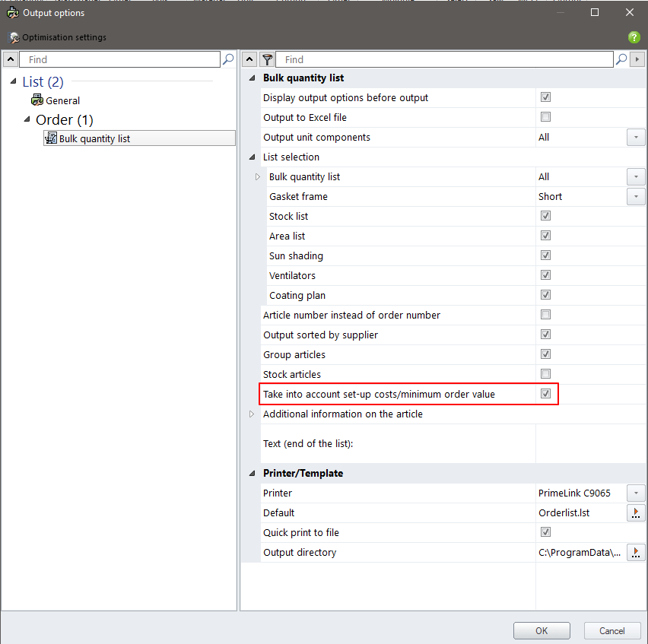The width and height of the screenshot is (648, 644).
Task: Click the Cancel button
Action: point(611,631)
